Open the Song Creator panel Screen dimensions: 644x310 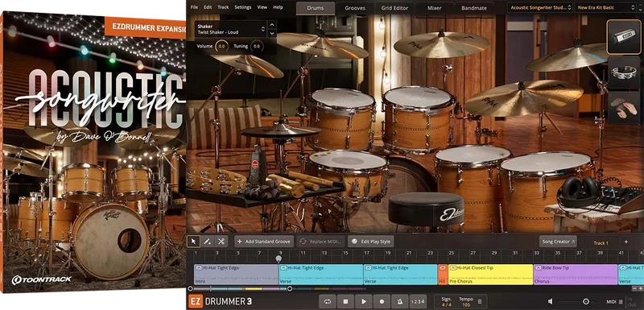558,242
